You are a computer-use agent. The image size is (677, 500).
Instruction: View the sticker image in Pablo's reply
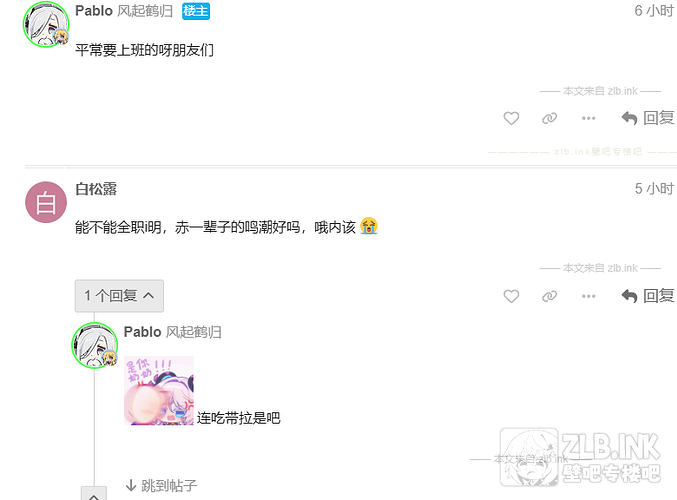tap(159, 391)
